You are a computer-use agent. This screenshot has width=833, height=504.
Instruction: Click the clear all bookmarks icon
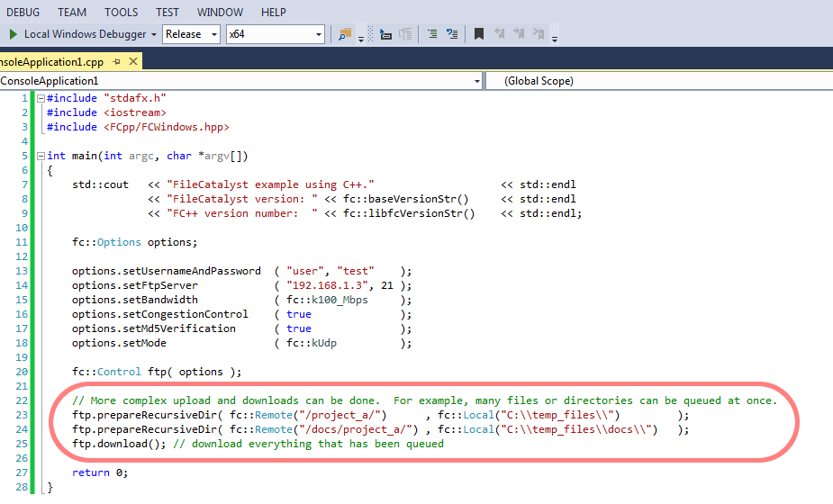point(539,34)
